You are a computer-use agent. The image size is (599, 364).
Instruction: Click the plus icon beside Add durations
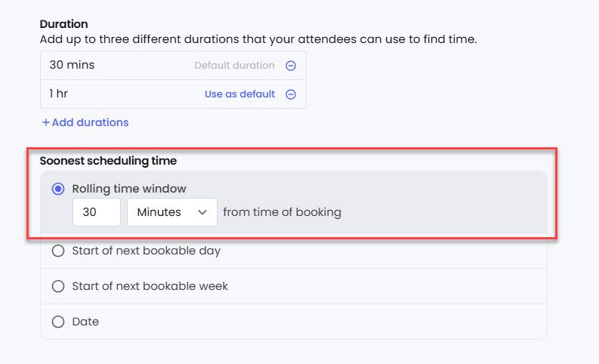45,122
